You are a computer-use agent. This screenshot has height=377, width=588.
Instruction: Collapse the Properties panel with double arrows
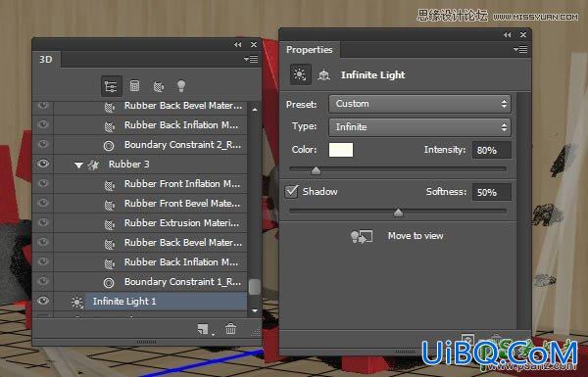click(507, 35)
